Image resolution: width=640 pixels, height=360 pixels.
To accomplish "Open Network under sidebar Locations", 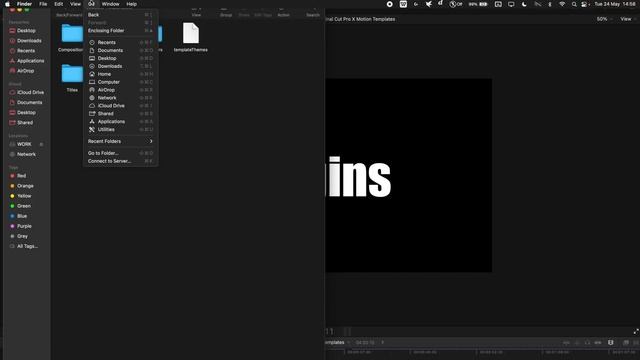I will point(26,154).
